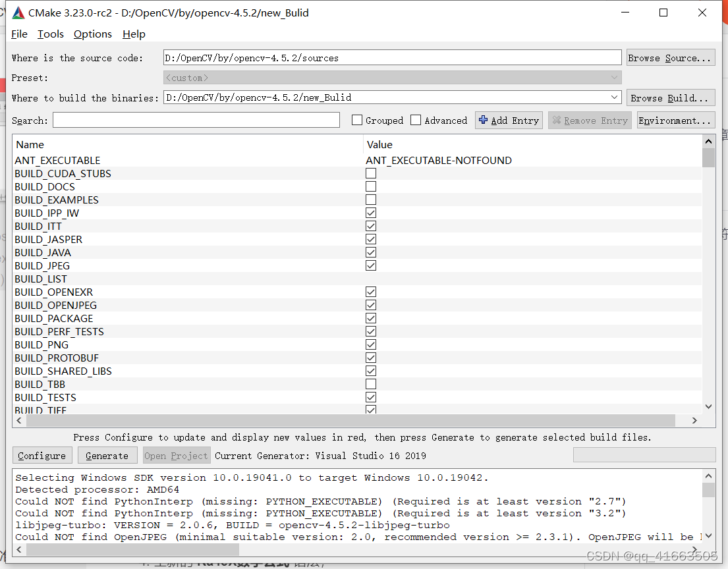Maximize the CMake window
Viewport: 728px width, 569px height.
[663, 13]
